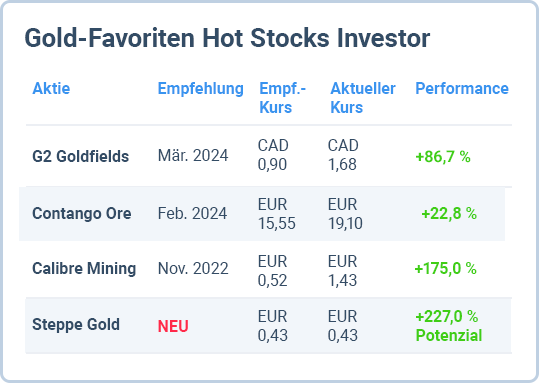This screenshot has width=539, height=383.
Task: Open the Steppe Gold stock entry
Action: point(76,325)
